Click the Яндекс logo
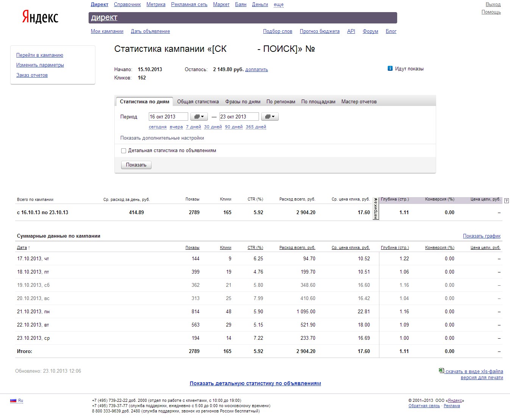The image size is (510, 420). (x=40, y=17)
